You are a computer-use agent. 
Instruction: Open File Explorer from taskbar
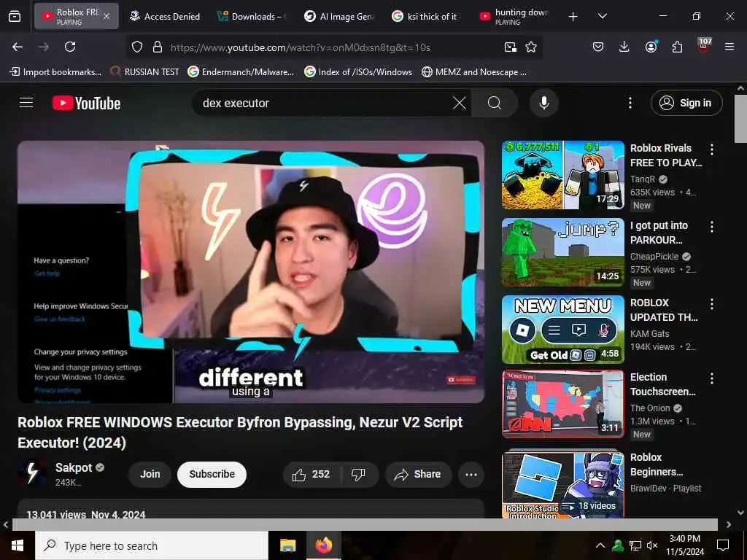point(287,545)
